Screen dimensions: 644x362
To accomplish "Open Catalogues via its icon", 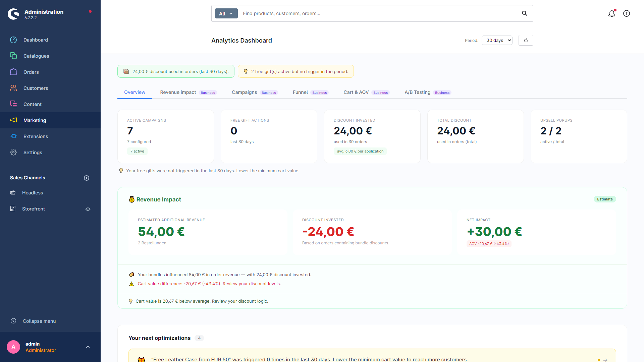I will point(13,56).
